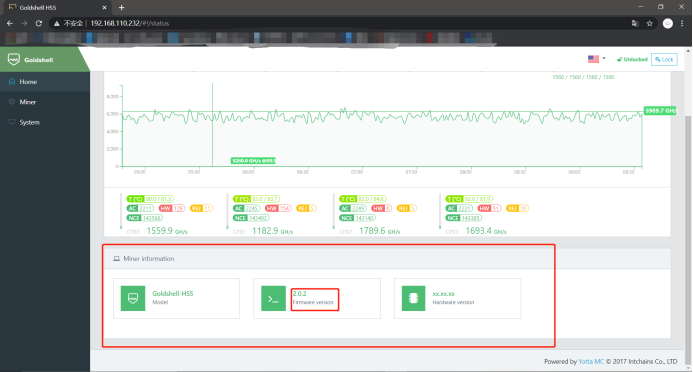Click the 1182.9 GH/s board hashrate
The image size is (693, 372).
pos(272,231)
